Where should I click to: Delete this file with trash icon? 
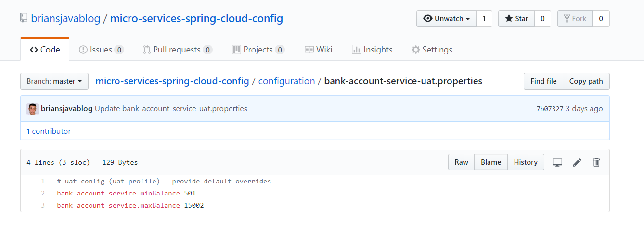coord(596,162)
